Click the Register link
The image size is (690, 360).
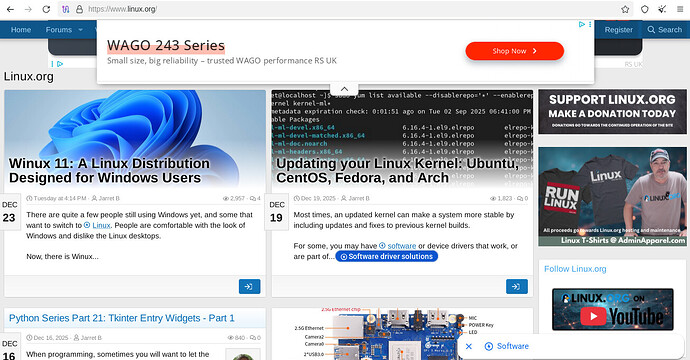618,30
